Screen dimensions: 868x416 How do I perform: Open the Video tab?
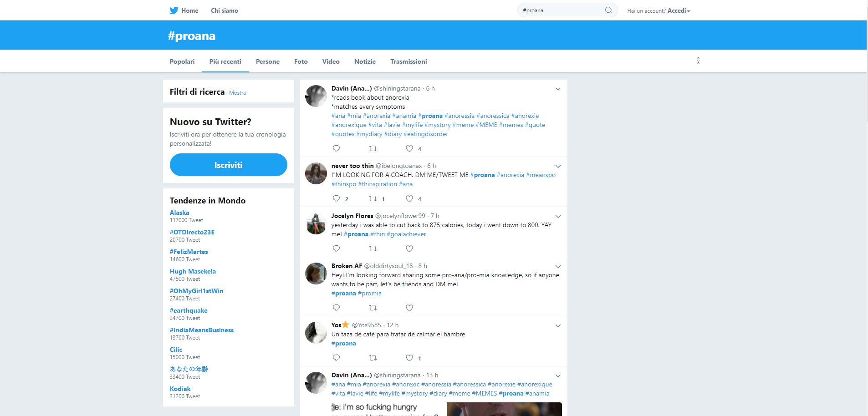tap(331, 61)
